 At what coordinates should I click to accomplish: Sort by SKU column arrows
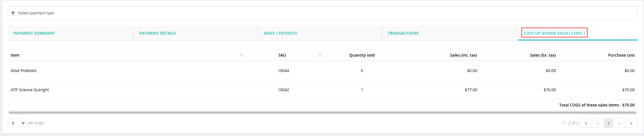coord(320,55)
